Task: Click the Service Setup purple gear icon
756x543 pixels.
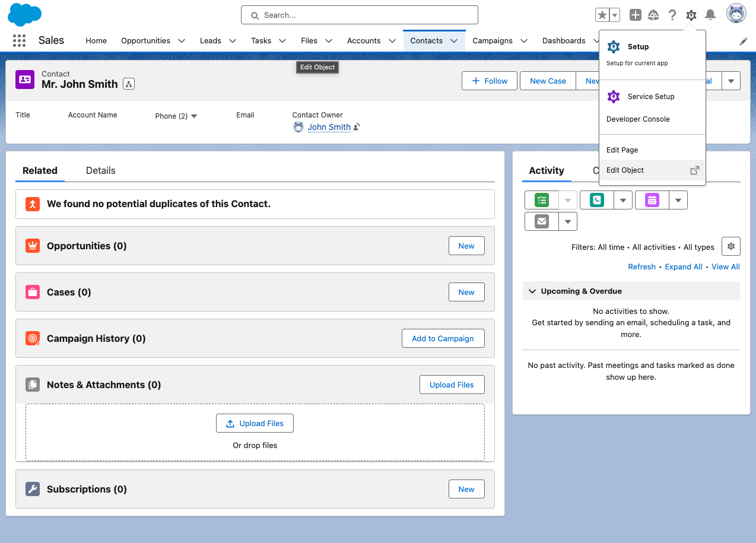Action: (x=614, y=97)
